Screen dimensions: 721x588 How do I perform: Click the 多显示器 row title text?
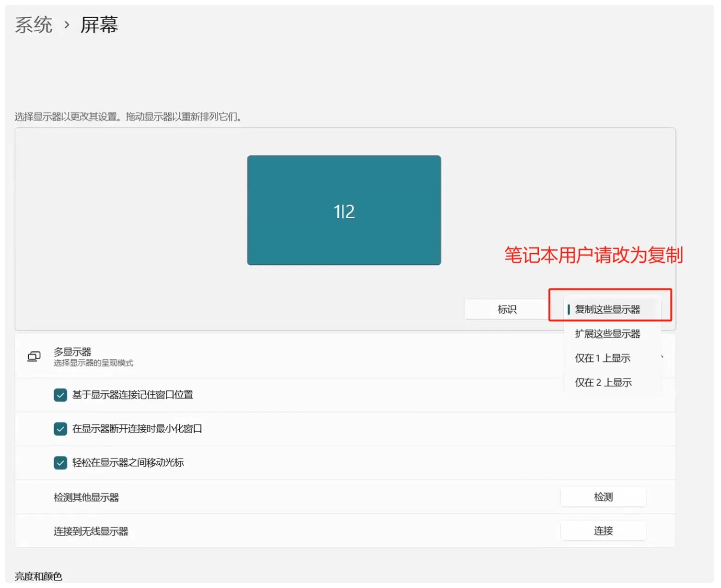coord(72,352)
